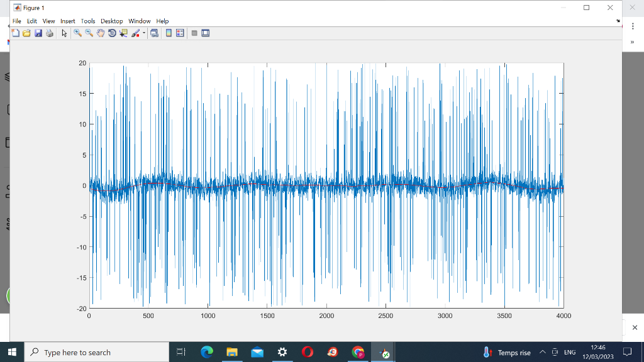The height and width of the screenshot is (362, 644).
Task: Click the x-axis label 500
Action: click(x=148, y=315)
